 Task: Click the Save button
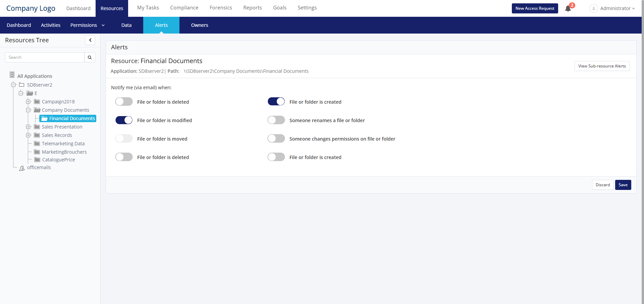pyautogui.click(x=623, y=185)
